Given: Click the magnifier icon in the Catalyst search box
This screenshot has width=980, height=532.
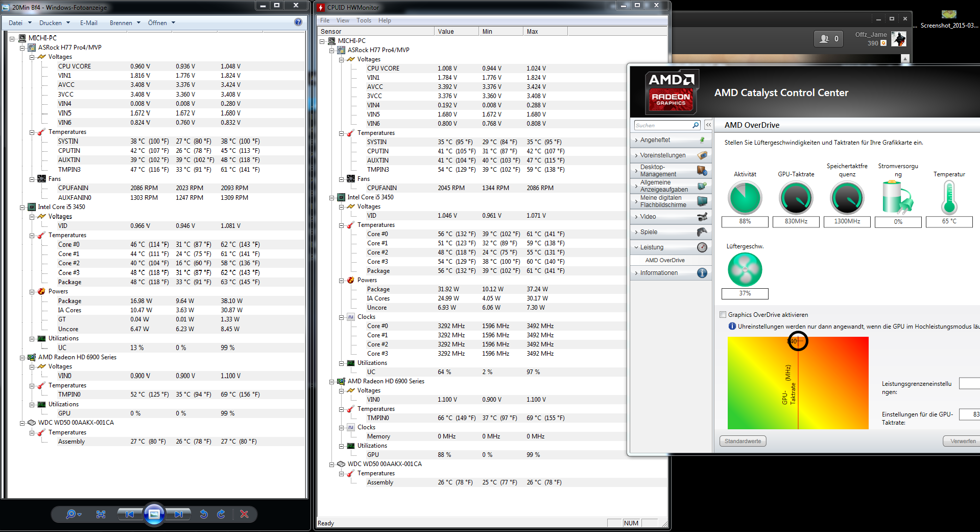Looking at the screenshot, I should click(696, 125).
